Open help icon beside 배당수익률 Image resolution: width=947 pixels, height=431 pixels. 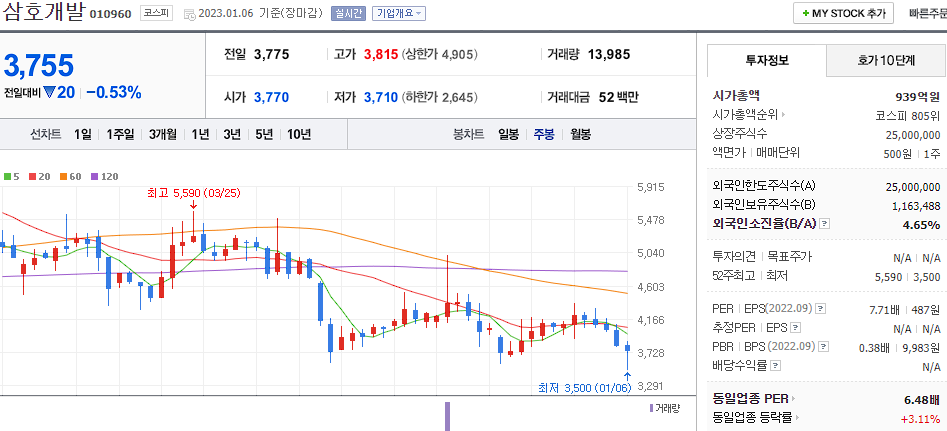[x=776, y=366]
